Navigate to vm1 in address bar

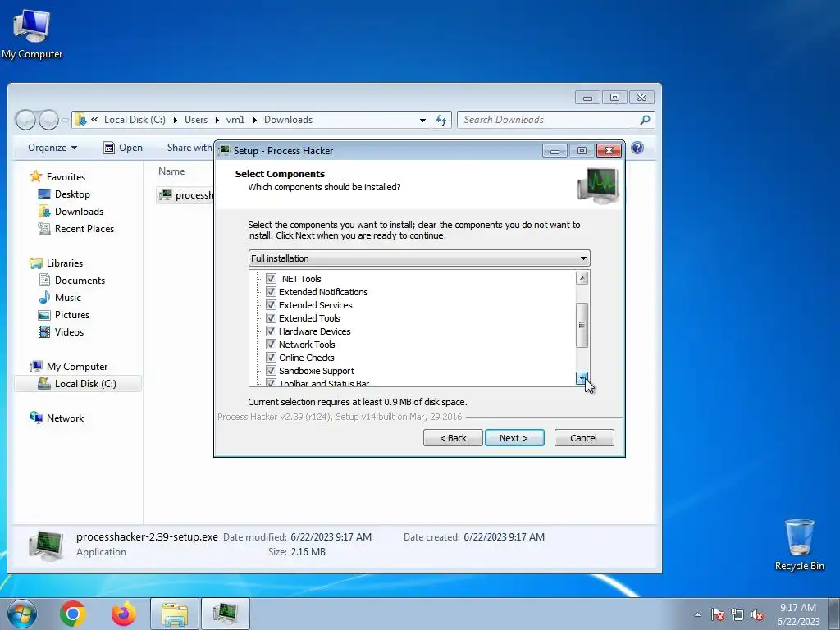tap(235, 120)
